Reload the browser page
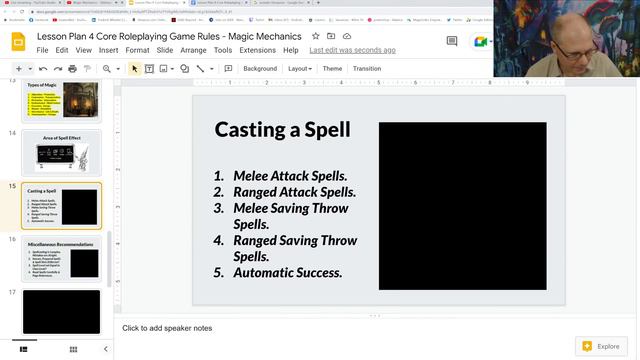The height and width of the screenshot is (360, 640). pyautogui.click(x=22, y=11)
